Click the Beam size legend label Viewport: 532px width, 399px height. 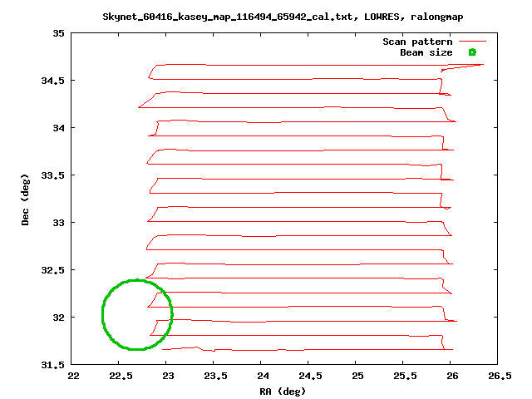426,52
